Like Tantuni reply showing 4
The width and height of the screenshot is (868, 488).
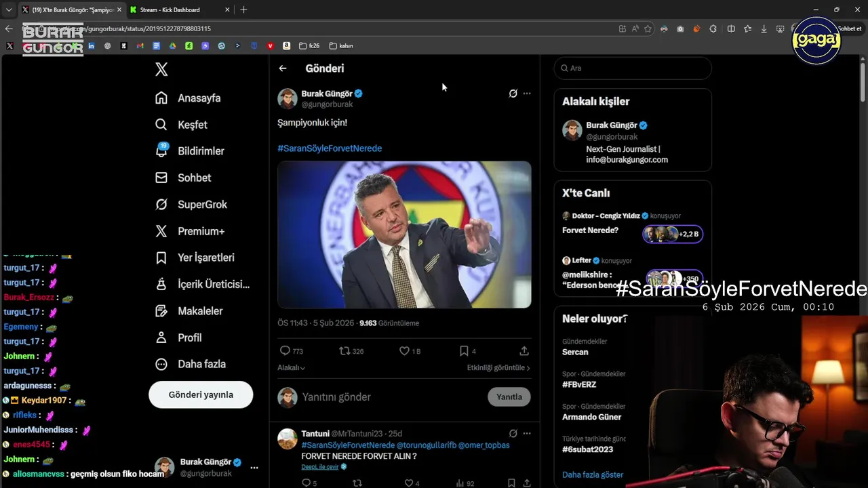click(x=409, y=483)
